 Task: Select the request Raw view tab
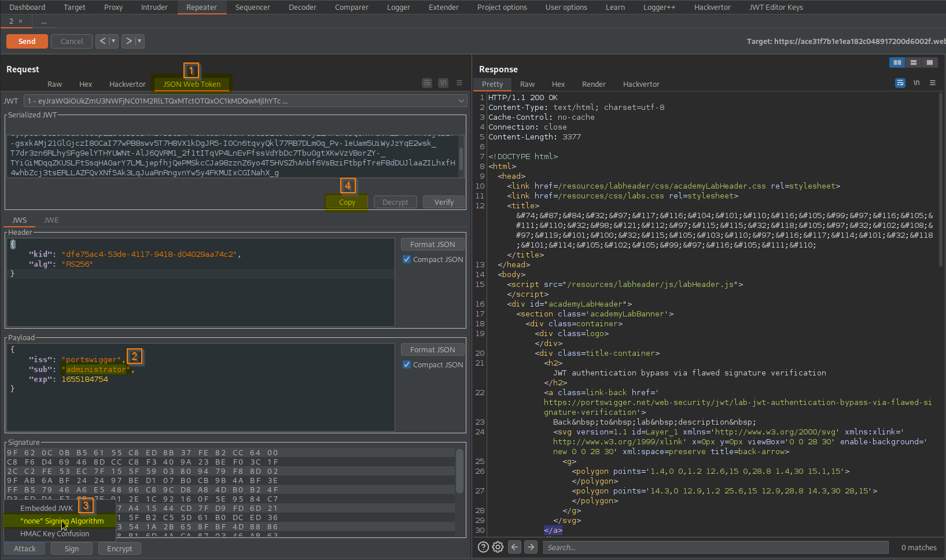(55, 84)
